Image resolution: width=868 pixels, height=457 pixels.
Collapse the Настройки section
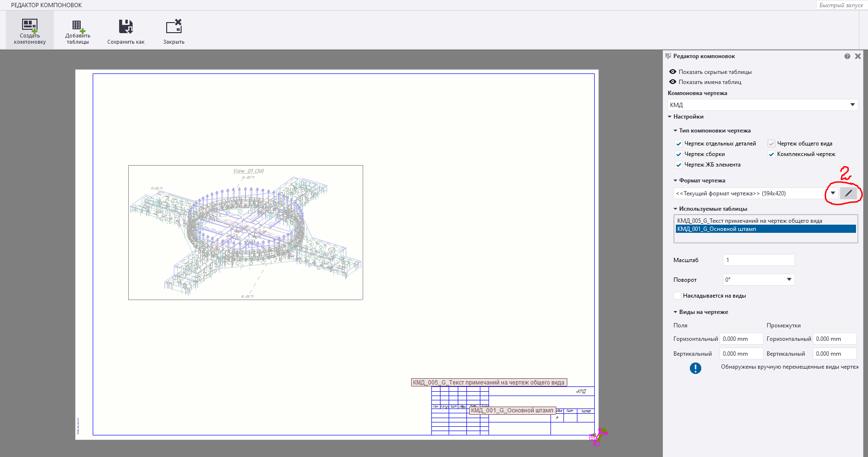click(670, 117)
